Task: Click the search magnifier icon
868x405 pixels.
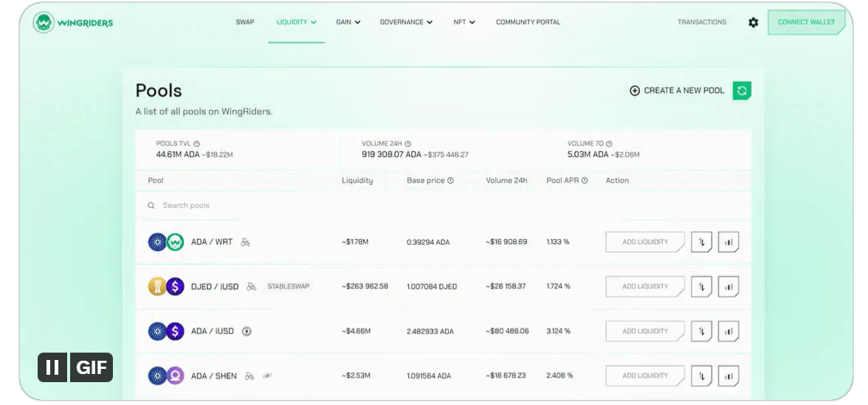Action: point(151,205)
